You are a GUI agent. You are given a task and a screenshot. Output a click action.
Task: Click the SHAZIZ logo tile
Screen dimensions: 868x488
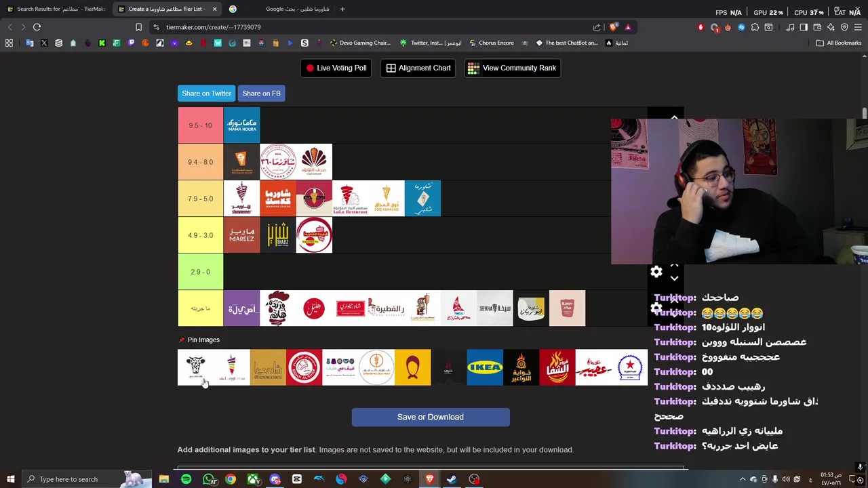tap(278, 235)
